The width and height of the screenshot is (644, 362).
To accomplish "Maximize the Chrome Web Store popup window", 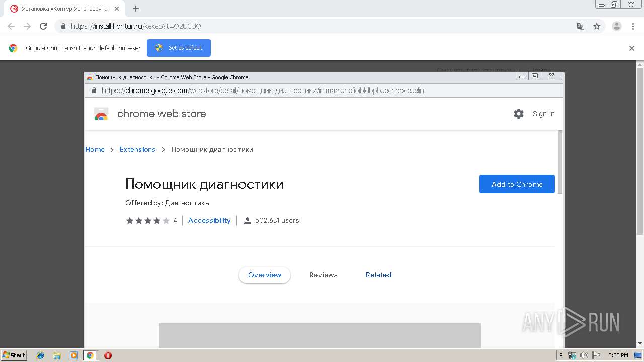I will coord(535,76).
